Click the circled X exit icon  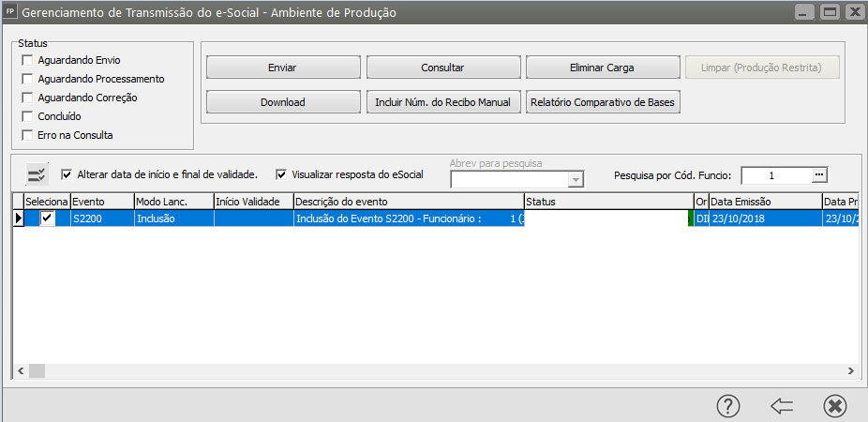pyautogui.click(x=834, y=406)
